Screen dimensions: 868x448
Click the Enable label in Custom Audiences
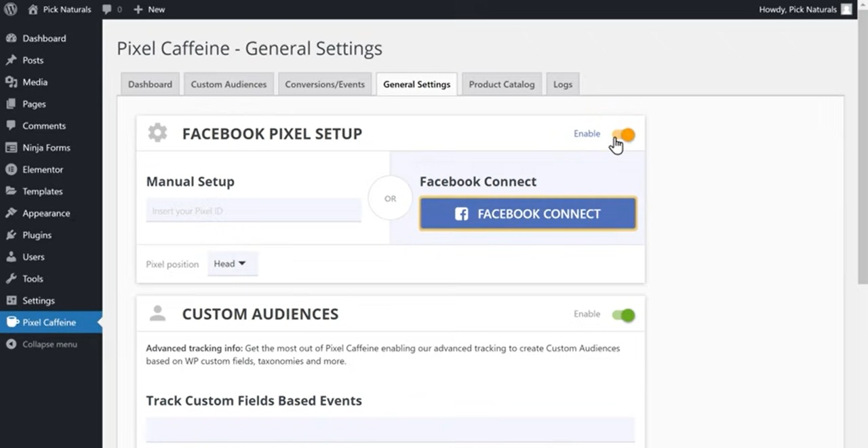point(587,314)
